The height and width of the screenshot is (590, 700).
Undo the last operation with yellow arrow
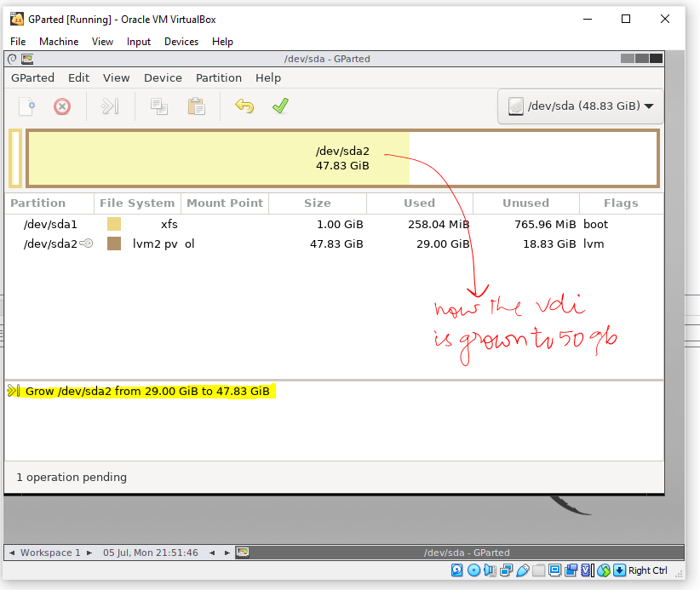[244, 106]
